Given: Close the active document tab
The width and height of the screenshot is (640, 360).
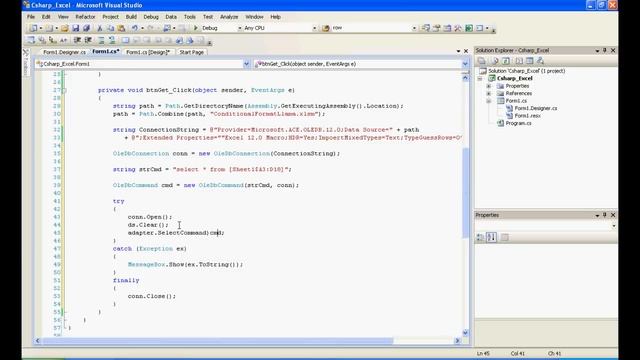Looking at the screenshot, I should tap(466, 51).
